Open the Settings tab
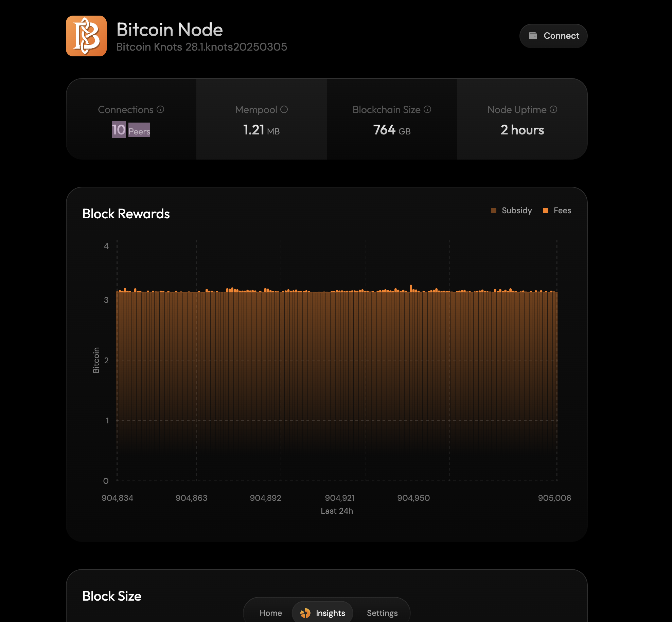672x622 pixels. (382, 613)
